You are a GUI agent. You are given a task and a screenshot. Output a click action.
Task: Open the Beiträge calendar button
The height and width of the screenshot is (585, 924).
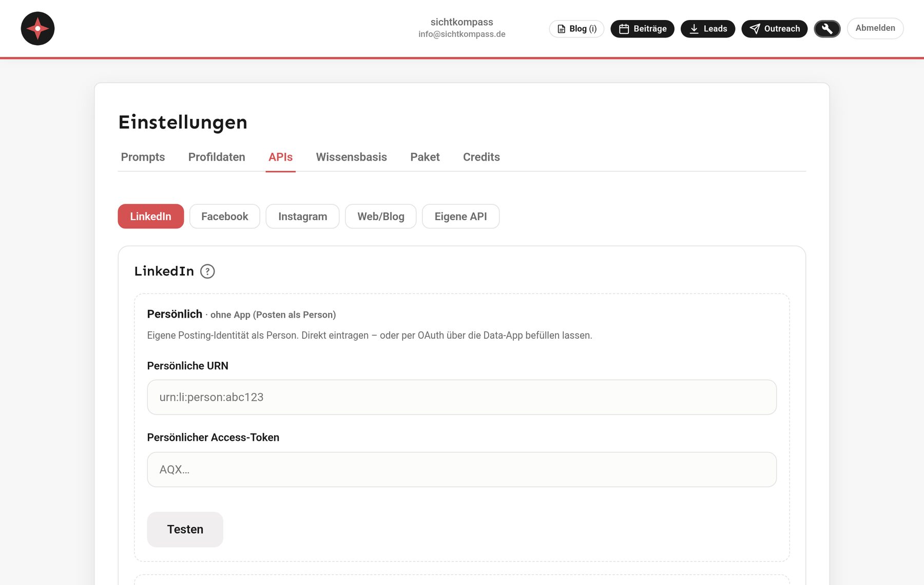[x=642, y=29]
